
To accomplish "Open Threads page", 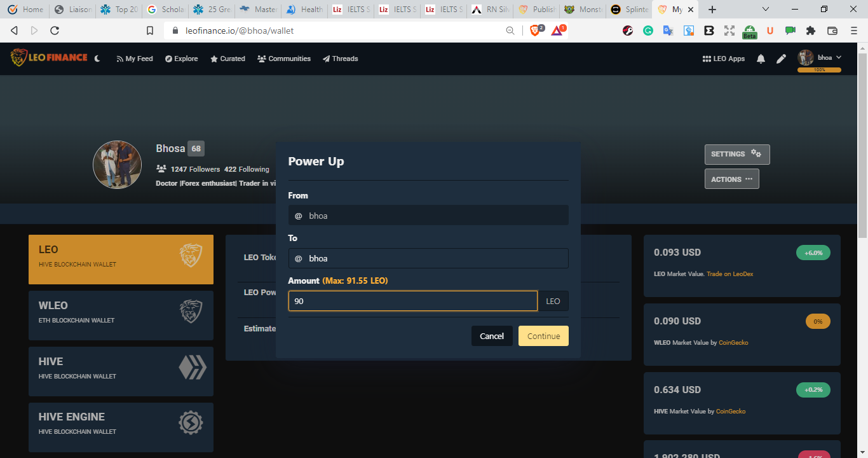I will (x=340, y=59).
